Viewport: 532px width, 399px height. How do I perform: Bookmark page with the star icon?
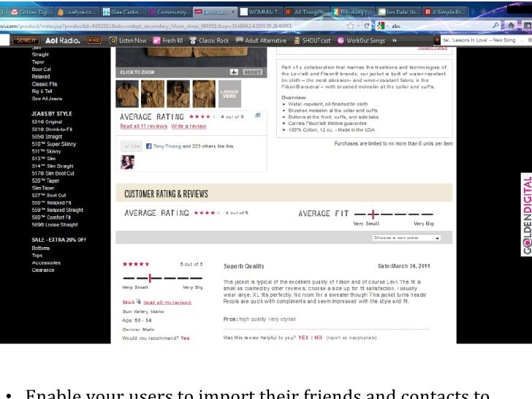(351, 26)
